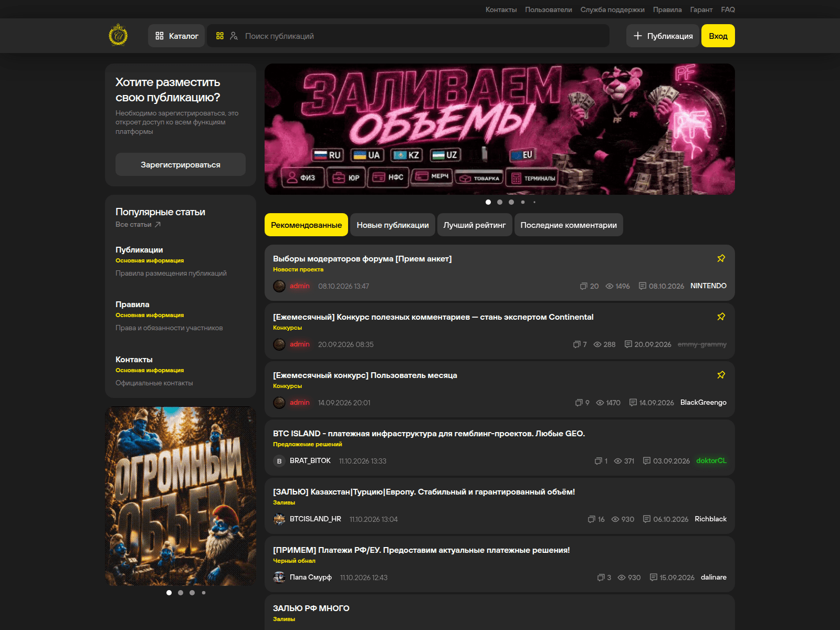Open Служба поддержки link
This screenshot has height=630, width=840.
point(612,9)
